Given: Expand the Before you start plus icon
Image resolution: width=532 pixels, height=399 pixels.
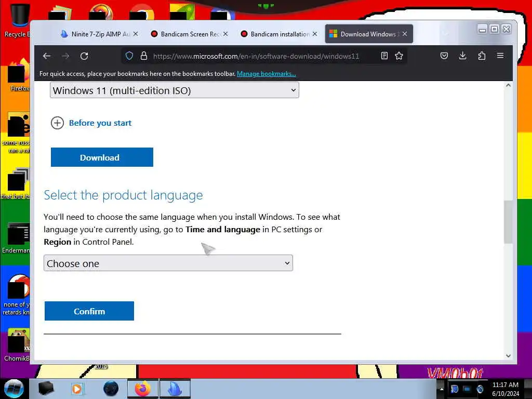Looking at the screenshot, I should 57,123.
